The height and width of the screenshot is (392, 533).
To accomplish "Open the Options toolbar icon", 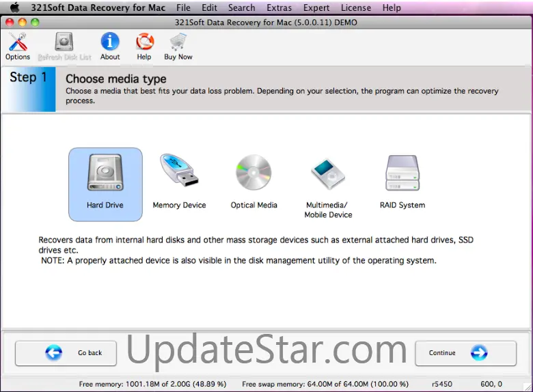I will pos(18,46).
